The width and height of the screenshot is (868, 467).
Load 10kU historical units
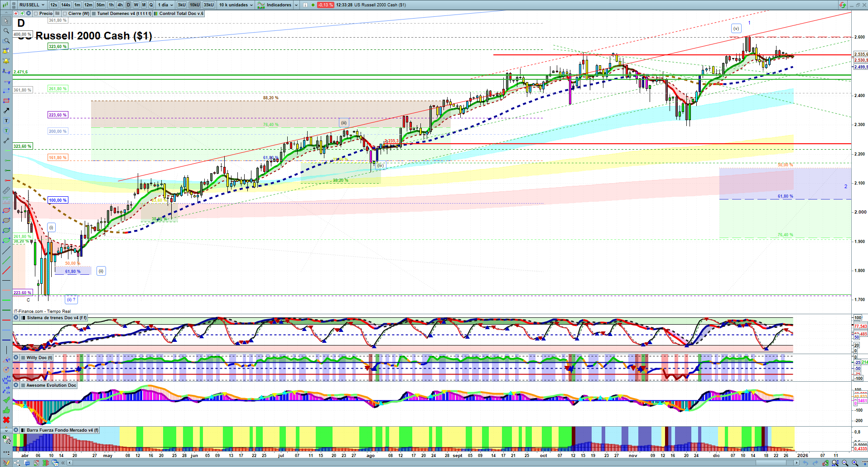(x=195, y=5)
